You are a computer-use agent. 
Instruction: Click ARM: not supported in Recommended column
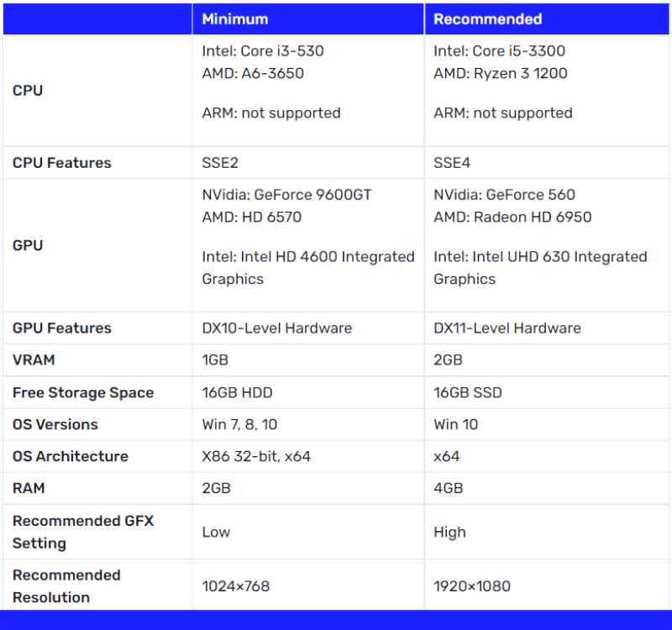[x=503, y=113]
